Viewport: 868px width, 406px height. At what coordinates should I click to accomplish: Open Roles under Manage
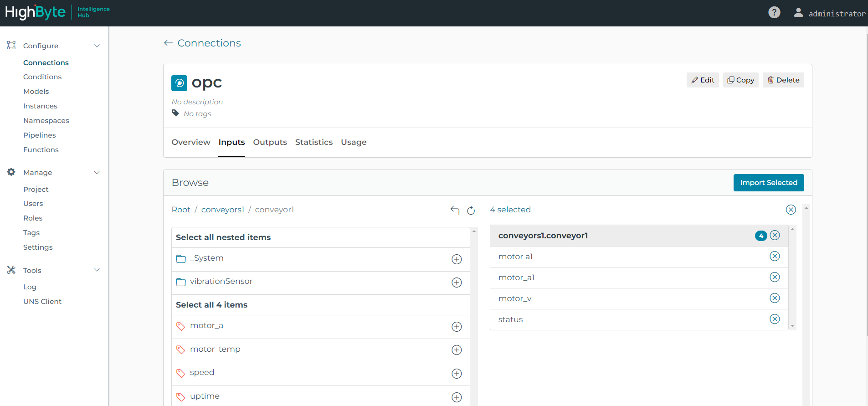[33, 218]
